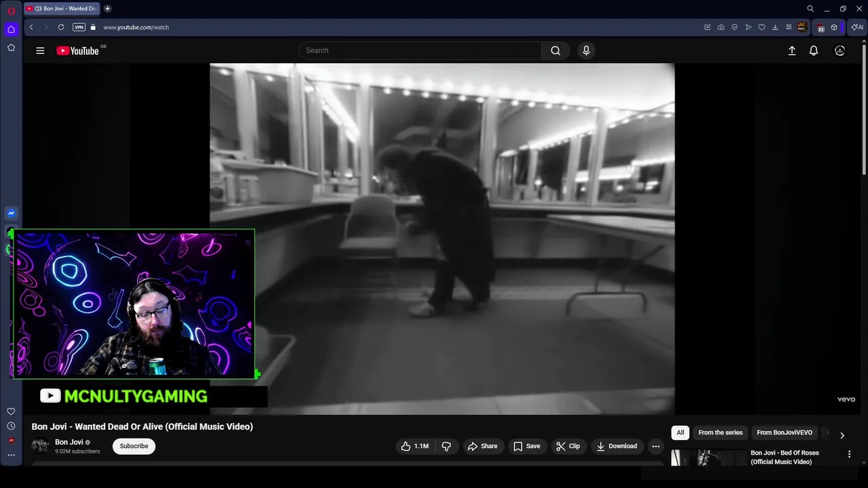Screen dimensions: 868x488
Task: Open Bed Of Roses suggested video thumbnail
Action: point(707,457)
